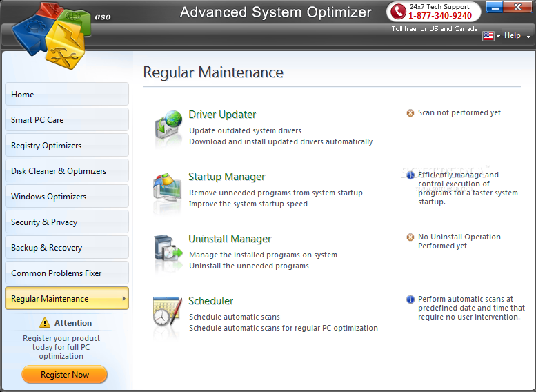Click the tech support phone number 1-877-340-9240
This screenshot has height=392, width=536.
point(440,16)
